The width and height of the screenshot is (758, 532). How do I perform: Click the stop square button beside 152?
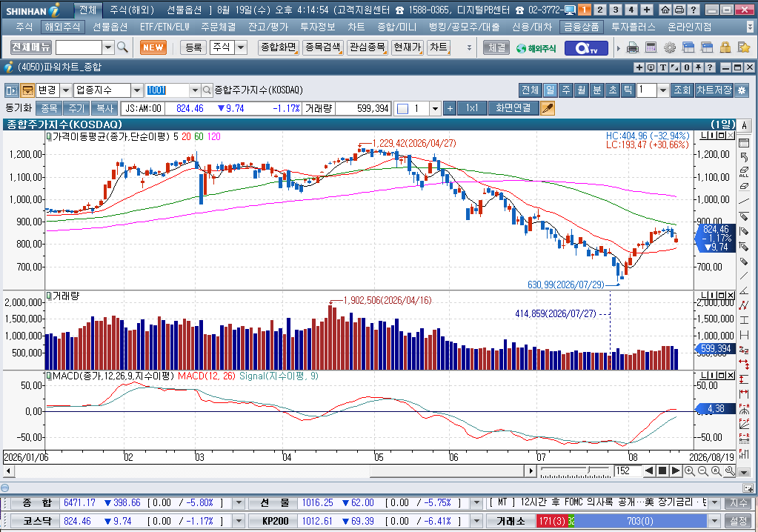point(662,471)
